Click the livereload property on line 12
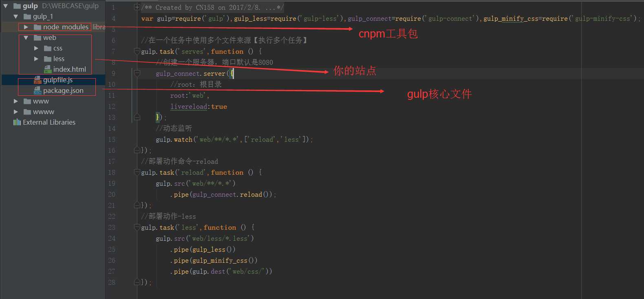The image size is (644, 299). [189, 107]
